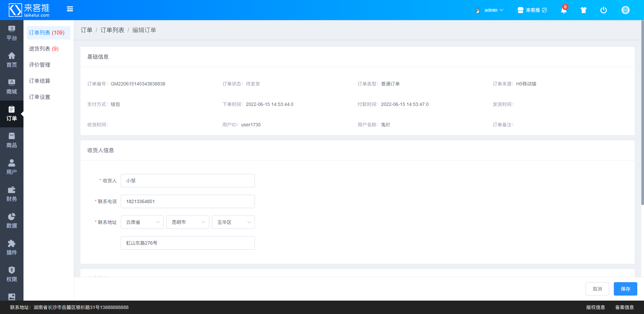This screenshot has width=644, height=314.
Task: Edit the 虹山东路276号 address field
Action: [x=188, y=243]
